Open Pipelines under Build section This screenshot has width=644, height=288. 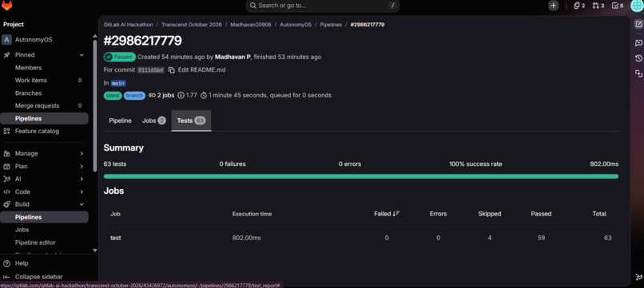45,217
